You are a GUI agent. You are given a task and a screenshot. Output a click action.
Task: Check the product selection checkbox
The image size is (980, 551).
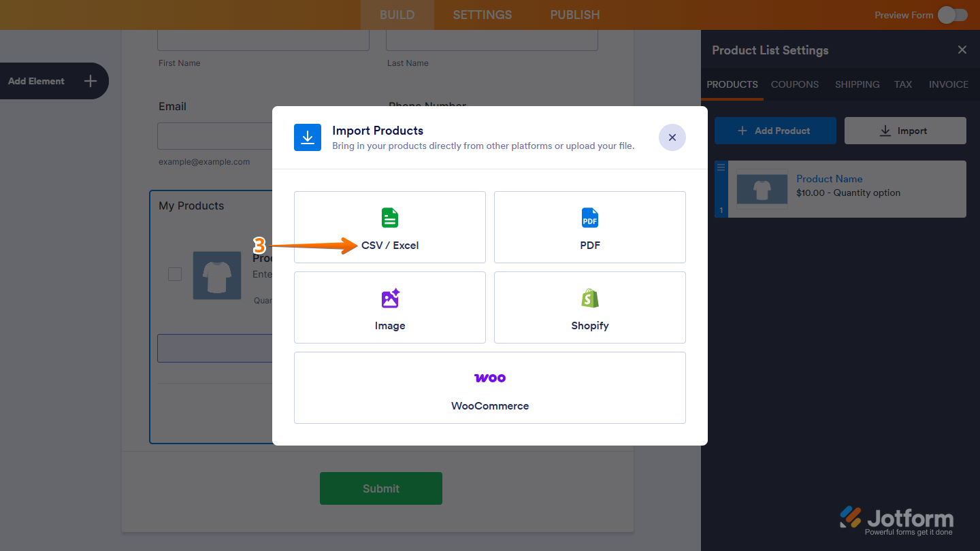175,274
